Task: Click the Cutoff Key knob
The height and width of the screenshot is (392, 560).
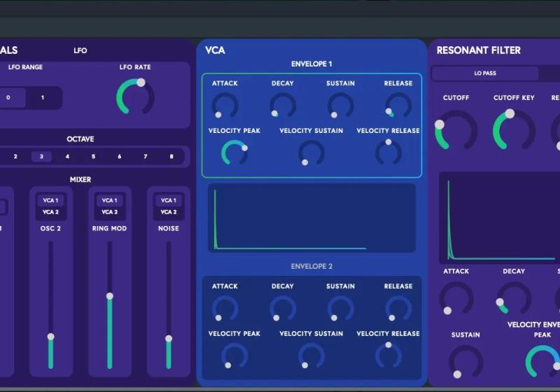Action: [513, 130]
